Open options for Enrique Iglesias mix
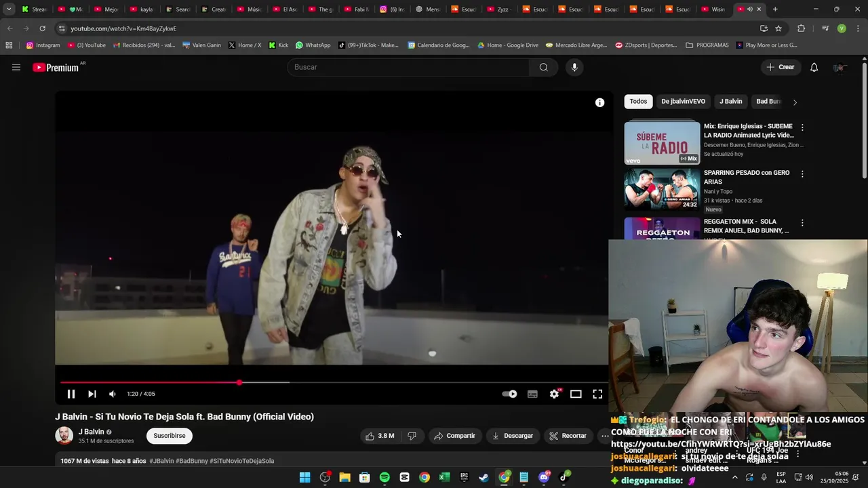Image resolution: width=868 pixels, height=488 pixels. click(x=802, y=127)
